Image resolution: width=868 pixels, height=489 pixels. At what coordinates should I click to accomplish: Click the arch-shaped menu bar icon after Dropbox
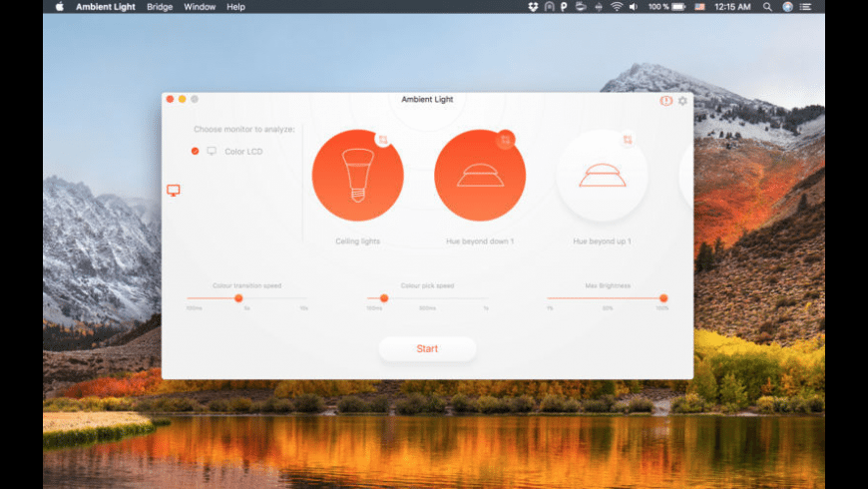click(549, 7)
